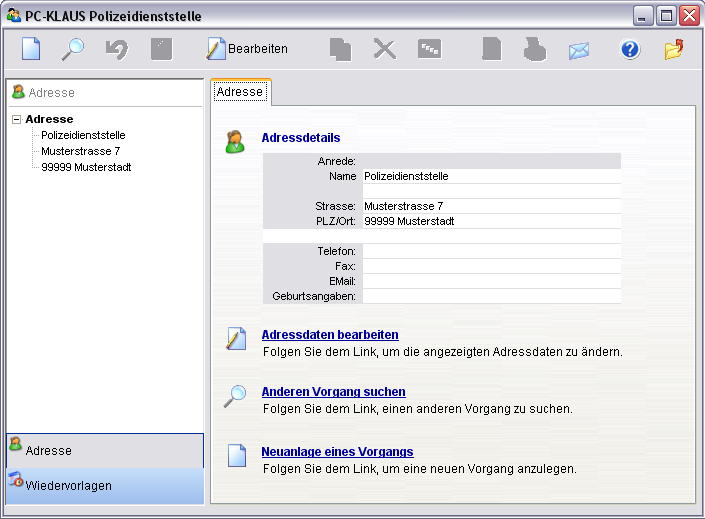Viewport: 705px width, 519px height.
Task: Switch to the Adresse tab
Action: click(x=240, y=92)
